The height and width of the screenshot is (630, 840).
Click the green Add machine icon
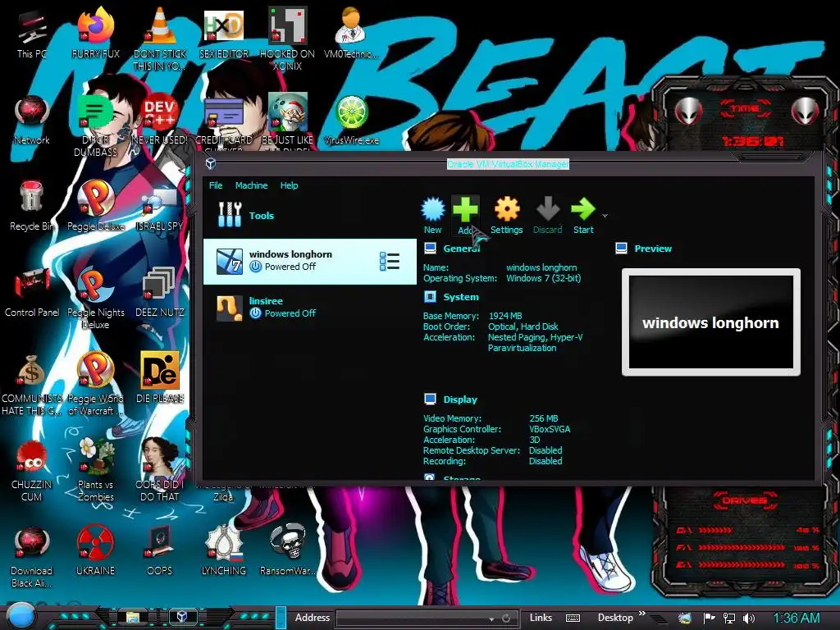pyautogui.click(x=465, y=209)
